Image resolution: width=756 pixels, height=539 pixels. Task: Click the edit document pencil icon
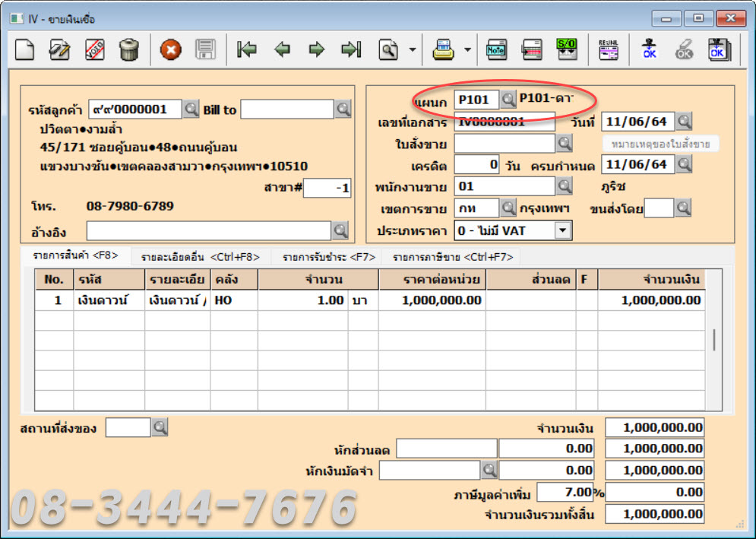[59, 49]
